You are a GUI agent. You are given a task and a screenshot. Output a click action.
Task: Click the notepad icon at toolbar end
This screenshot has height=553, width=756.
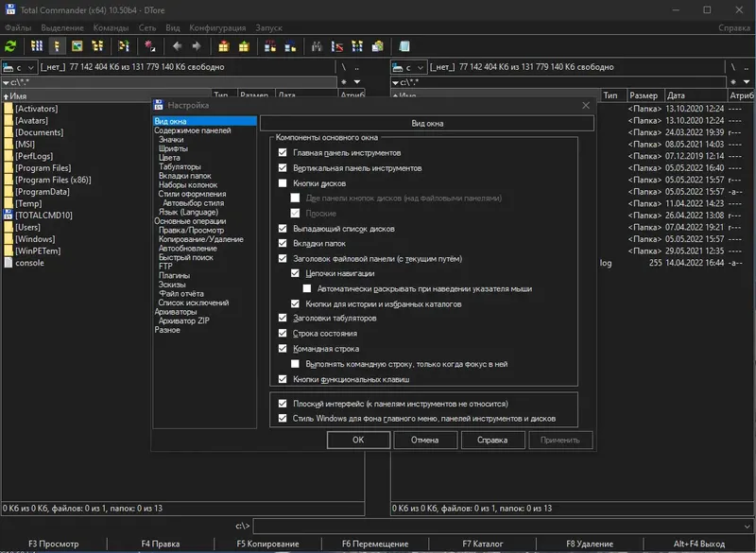(404, 45)
